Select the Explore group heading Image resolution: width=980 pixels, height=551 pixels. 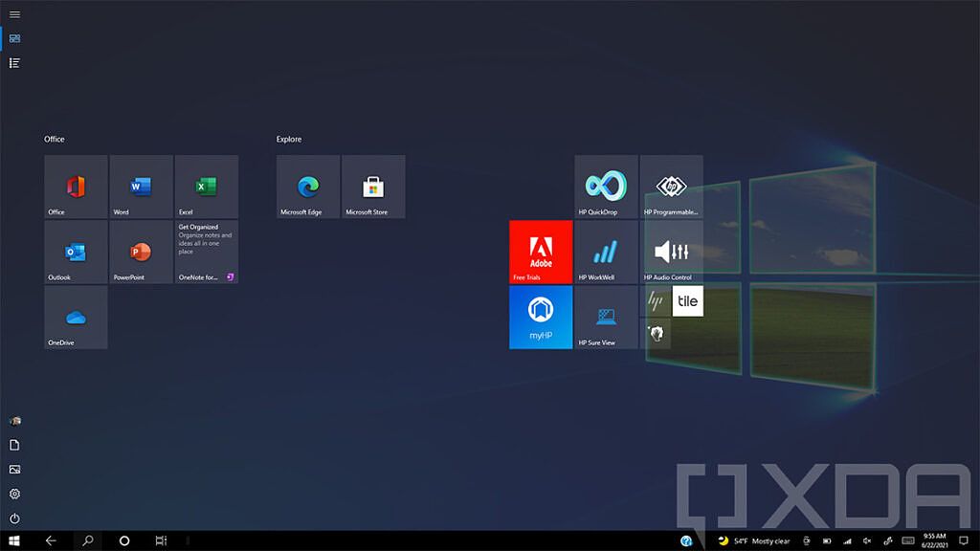point(289,140)
